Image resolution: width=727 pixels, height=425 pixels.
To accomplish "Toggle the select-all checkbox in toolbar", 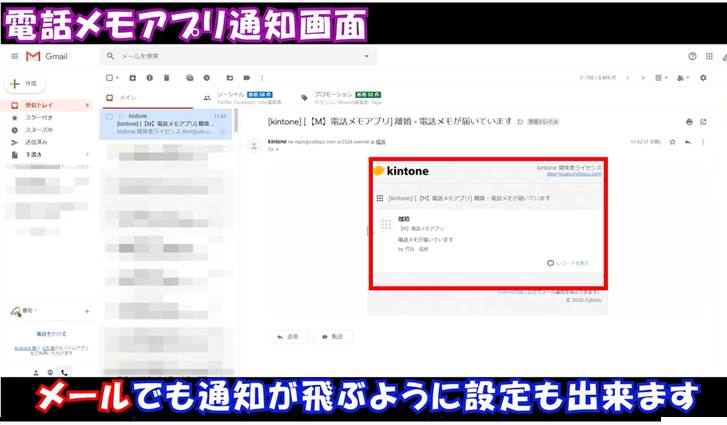I will coord(109,78).
